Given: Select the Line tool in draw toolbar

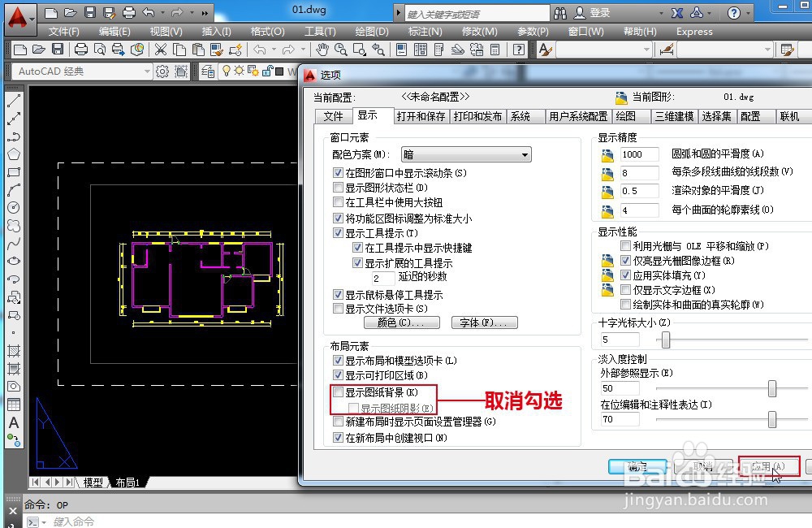Looking at the screenshot, I should (14, 101).
